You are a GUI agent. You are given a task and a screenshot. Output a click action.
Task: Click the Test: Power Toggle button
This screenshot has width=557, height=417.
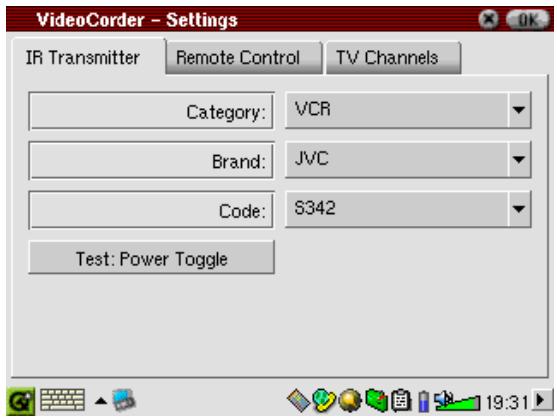pos(152,258)
